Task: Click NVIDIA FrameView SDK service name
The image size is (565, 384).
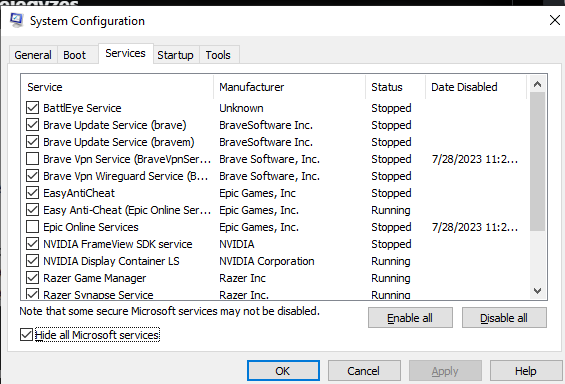Action: 118,244
